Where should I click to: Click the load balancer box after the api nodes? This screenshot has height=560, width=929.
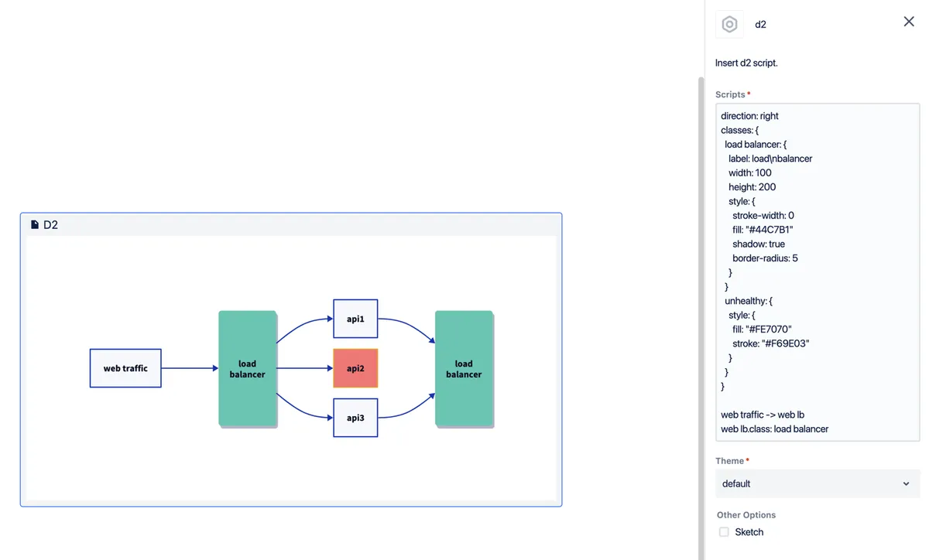[x=464, y=368]
